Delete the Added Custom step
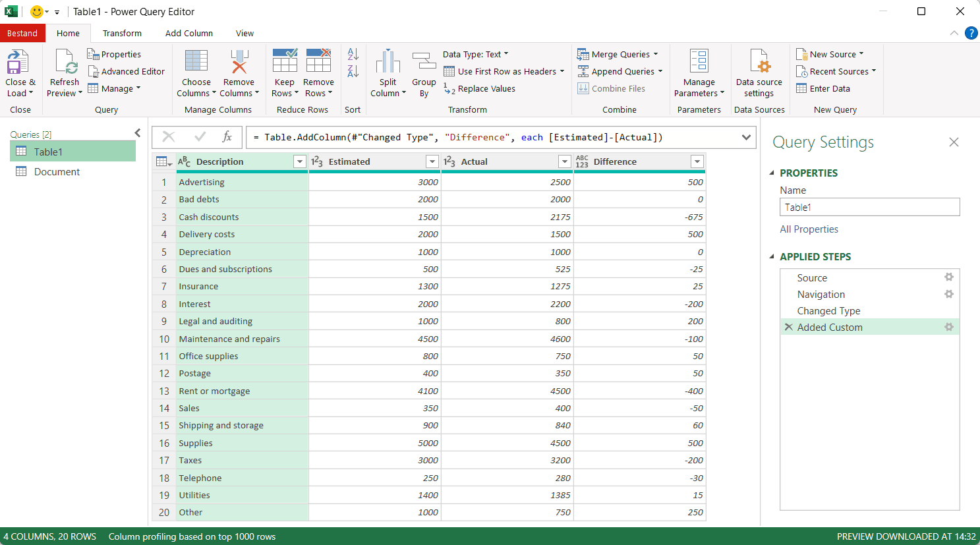The image size is (980, 545). point(789,327)
